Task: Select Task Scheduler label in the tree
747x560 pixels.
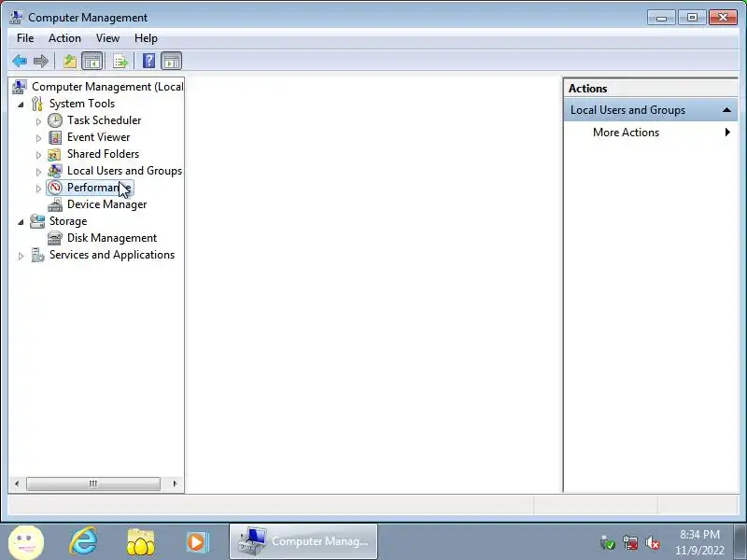Action: (104, 120)
